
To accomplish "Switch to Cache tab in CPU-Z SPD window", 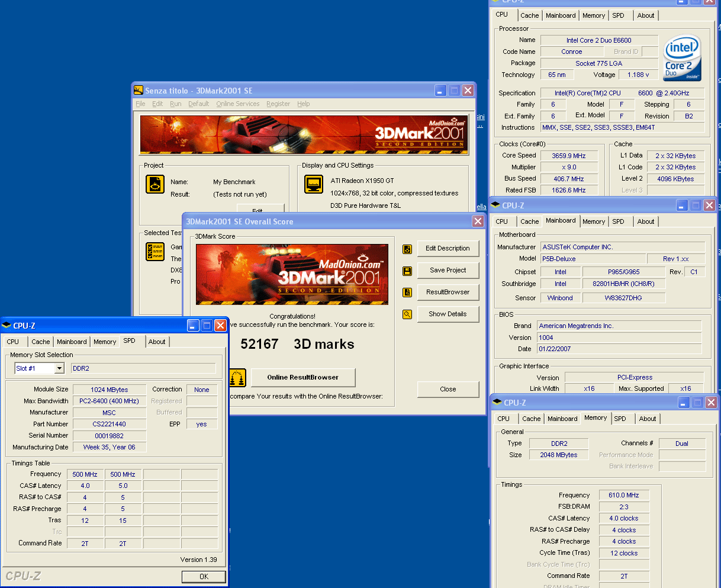I will coord(41,342).
